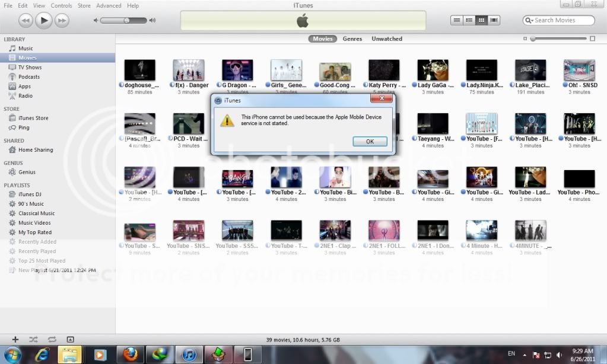Select album list view icon
Image resolution: width=607 pixels, height=364 pixels.
click(x=469, y=20)
